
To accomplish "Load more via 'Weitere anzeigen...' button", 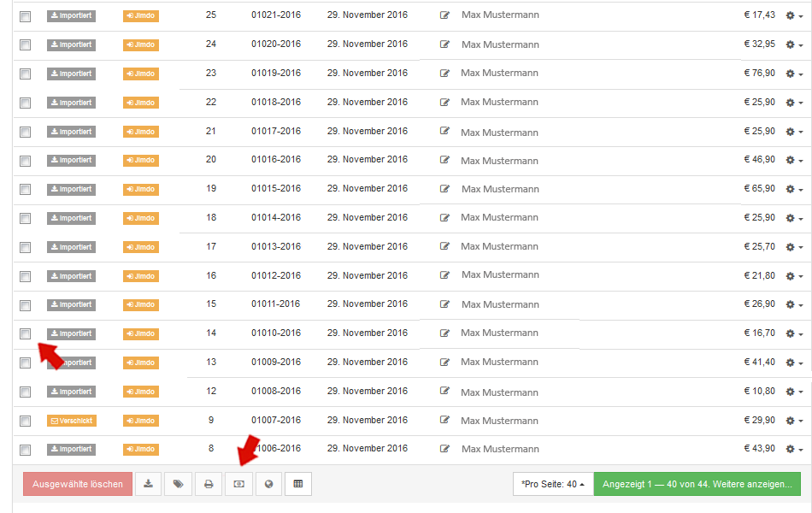I will 697,484.
